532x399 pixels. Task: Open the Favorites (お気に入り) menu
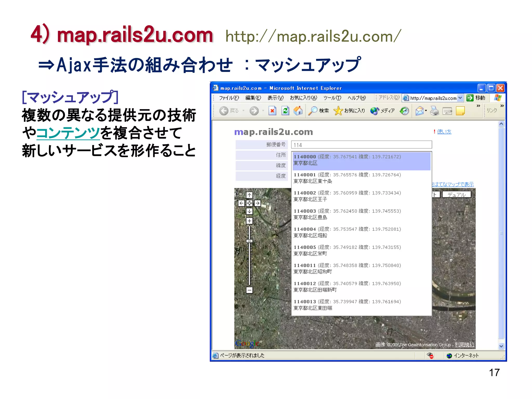tap(304, 98)
